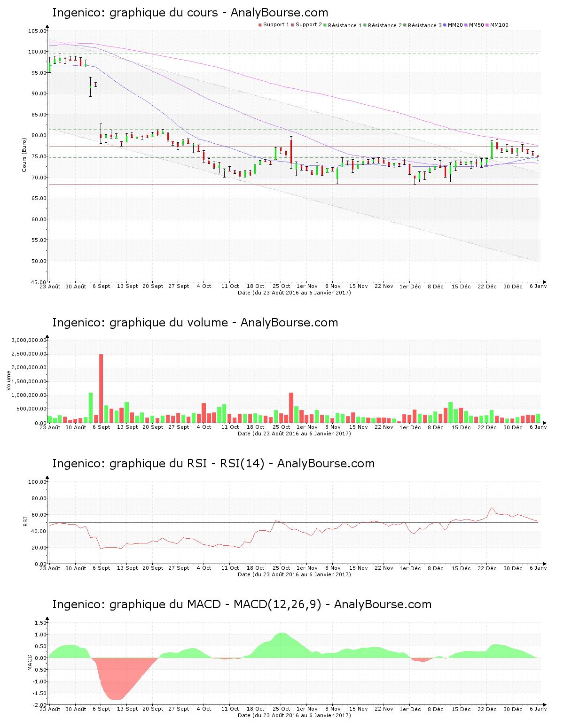The width and height of the screenshot is (564, 728).
Task: Click the date range caption under the price chart
Action: (294, 293)
